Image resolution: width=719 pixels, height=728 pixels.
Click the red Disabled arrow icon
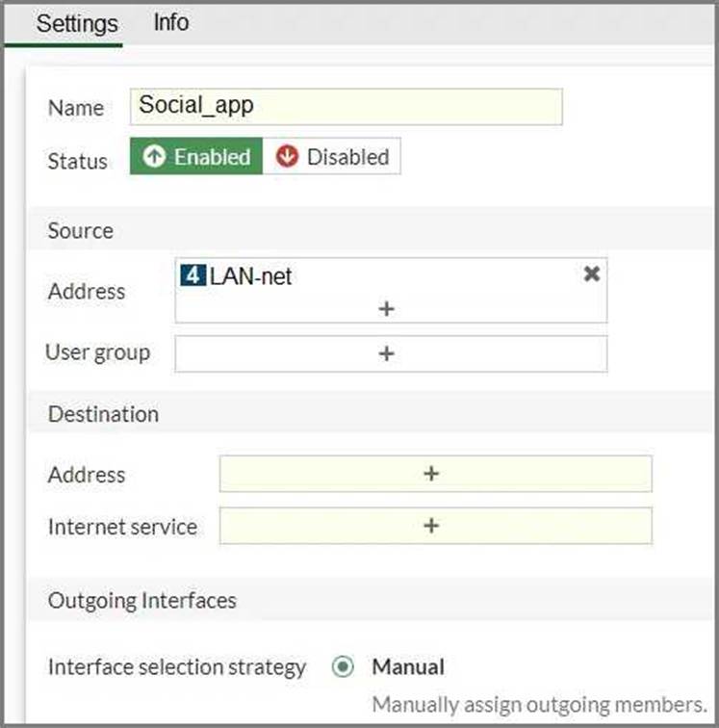tap(287, 157)
